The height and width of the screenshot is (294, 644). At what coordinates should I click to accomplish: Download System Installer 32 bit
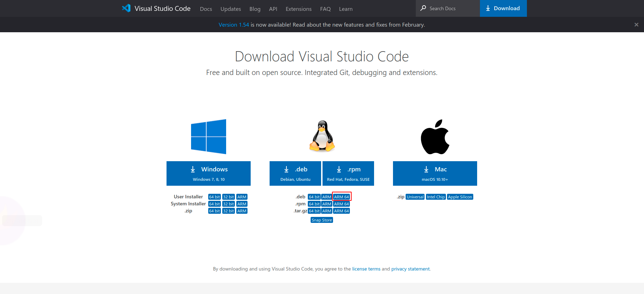click(229, 204)
